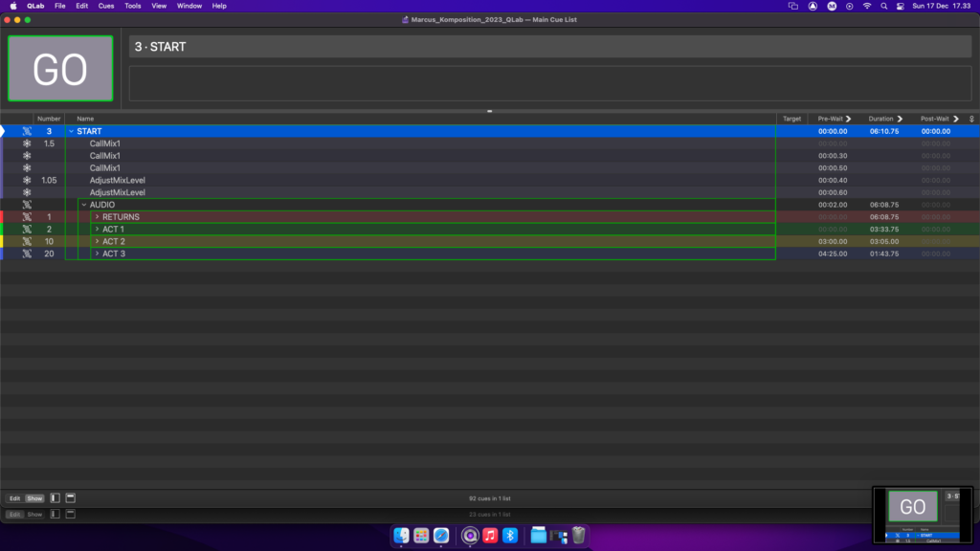The width and height of the screenshot is (980, 551).
Task: Open Bluetooth app in the Dock
Action: [510, 536]
